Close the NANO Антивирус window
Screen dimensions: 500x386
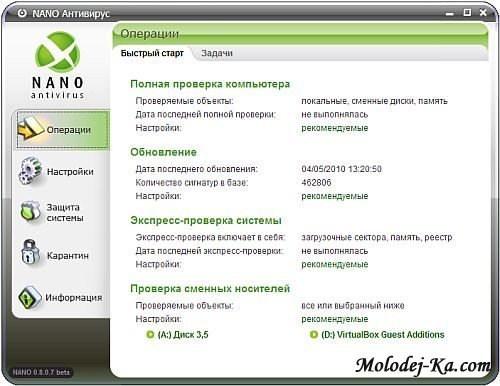(x=483, y=13)
